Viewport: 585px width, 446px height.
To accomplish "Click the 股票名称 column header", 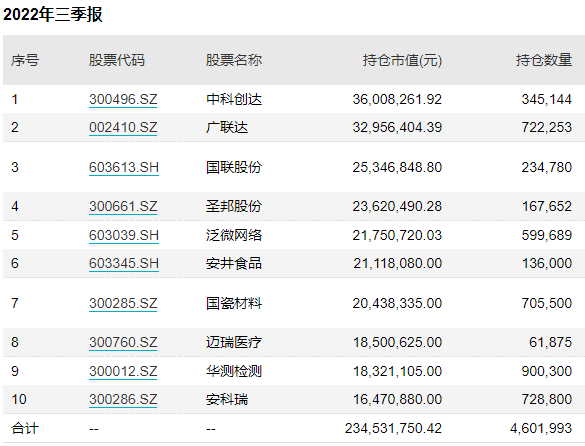I will pyautogui.click(x=234, y=60).
